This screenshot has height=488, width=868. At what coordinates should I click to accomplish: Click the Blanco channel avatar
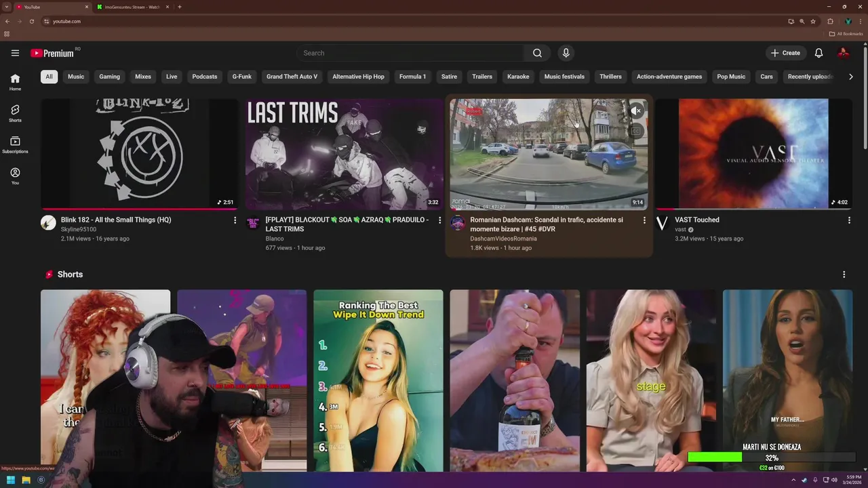(253, 223)
